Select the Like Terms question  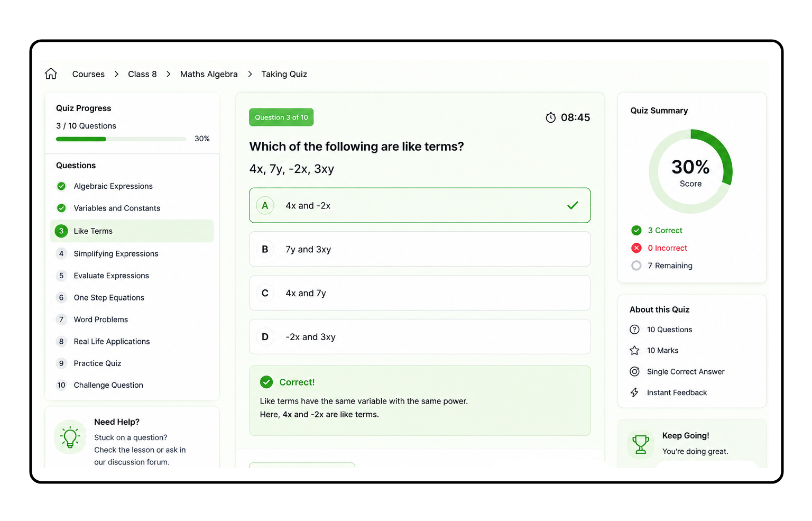click(132, 231)
